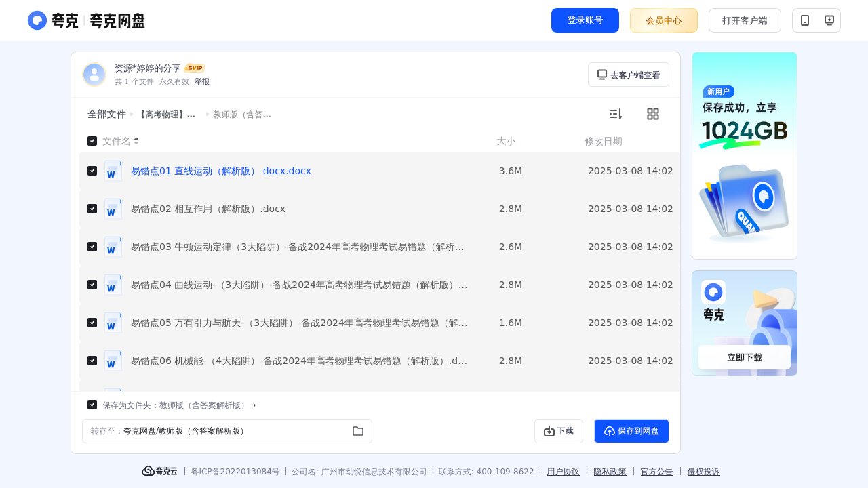Open file 易错点06 机械能 name

[299, 361]
